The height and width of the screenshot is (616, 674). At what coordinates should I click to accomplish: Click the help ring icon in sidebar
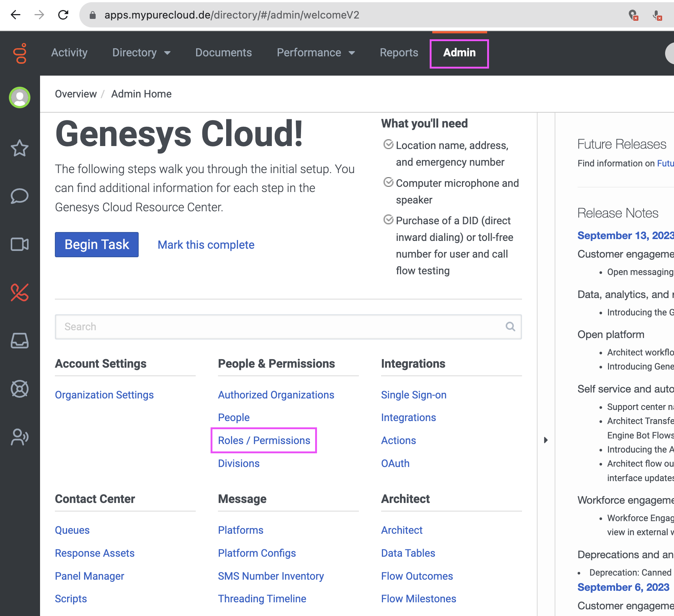click(x=19, y=389)
